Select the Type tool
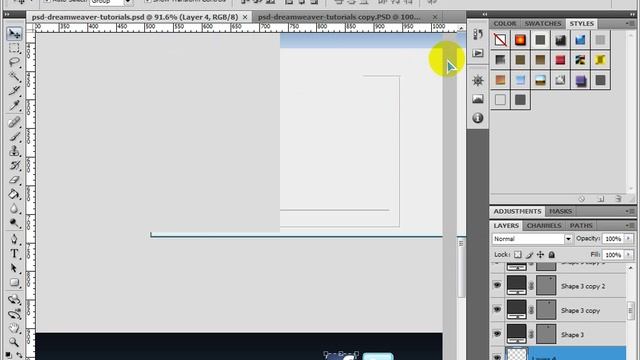Viewport: 640px width, 360px height. [x=14, y=253]
